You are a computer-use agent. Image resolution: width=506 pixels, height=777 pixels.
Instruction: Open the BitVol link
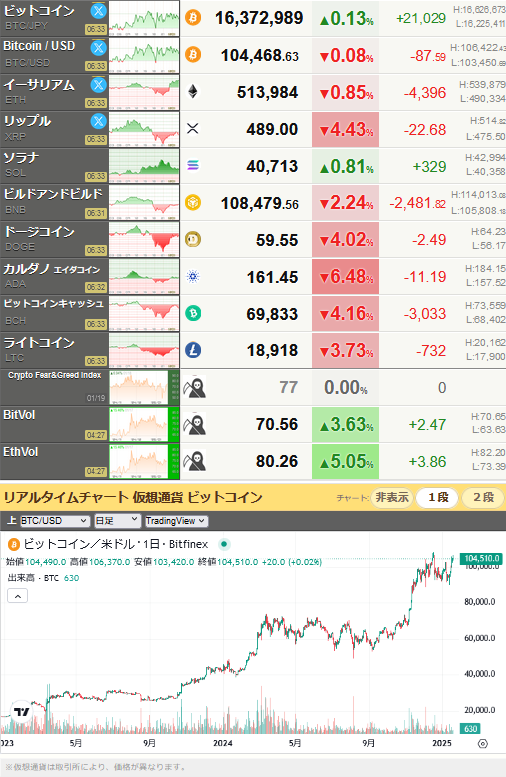[x=19, y=415]
